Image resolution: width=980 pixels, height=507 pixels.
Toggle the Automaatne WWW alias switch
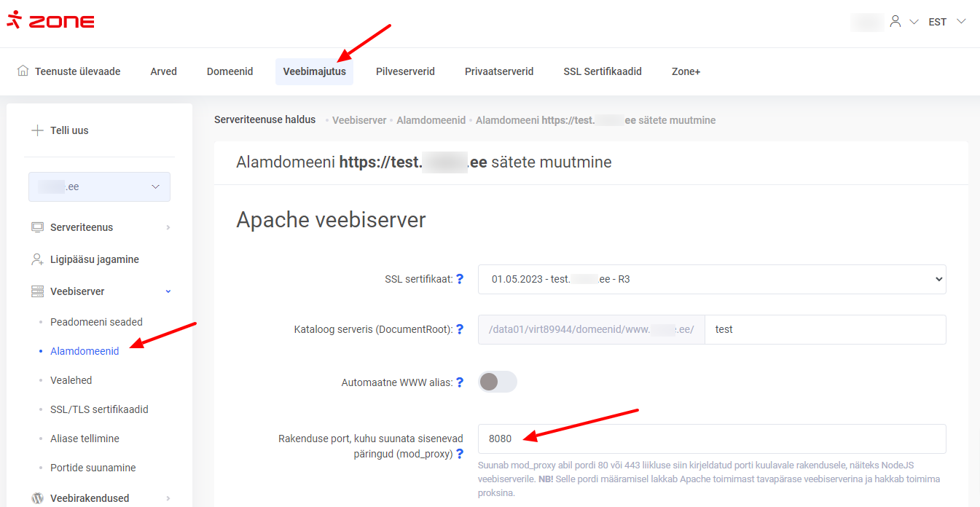(498, 382)
